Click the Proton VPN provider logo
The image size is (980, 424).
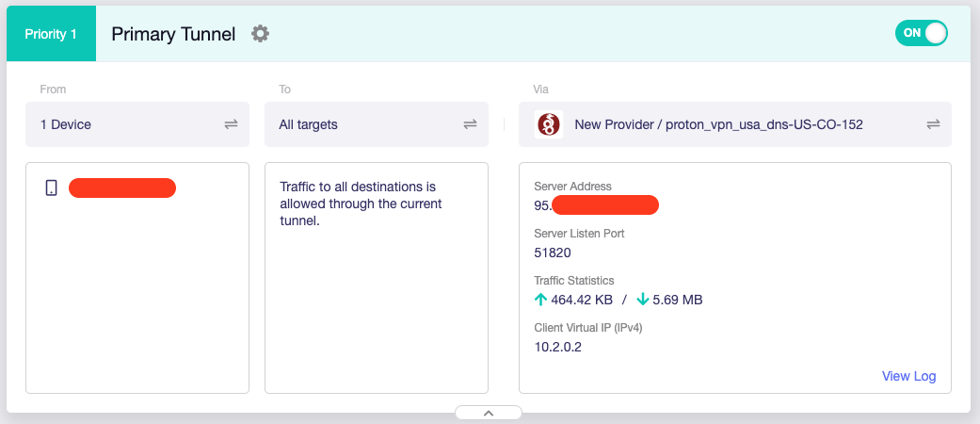click(x=549, y=124)
